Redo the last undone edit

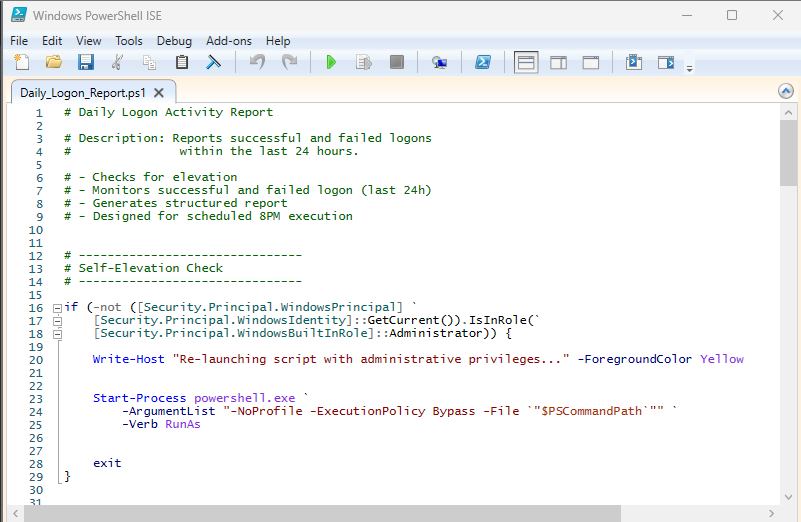pos(289,62)
